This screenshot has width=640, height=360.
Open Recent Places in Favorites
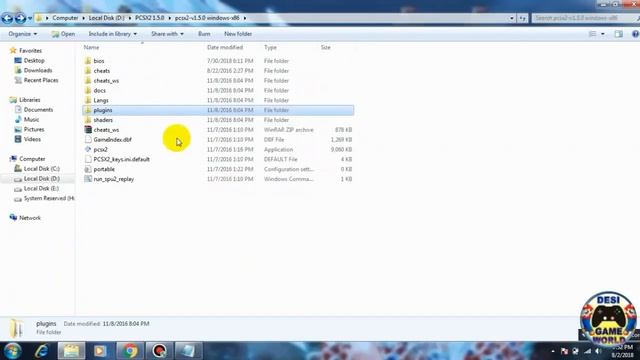(x=41, y=80)
